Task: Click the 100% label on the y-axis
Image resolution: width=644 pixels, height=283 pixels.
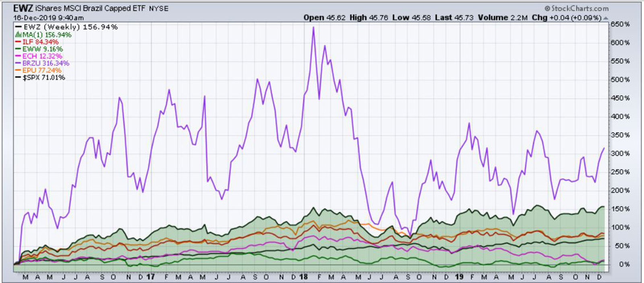Action: [620, 228]
